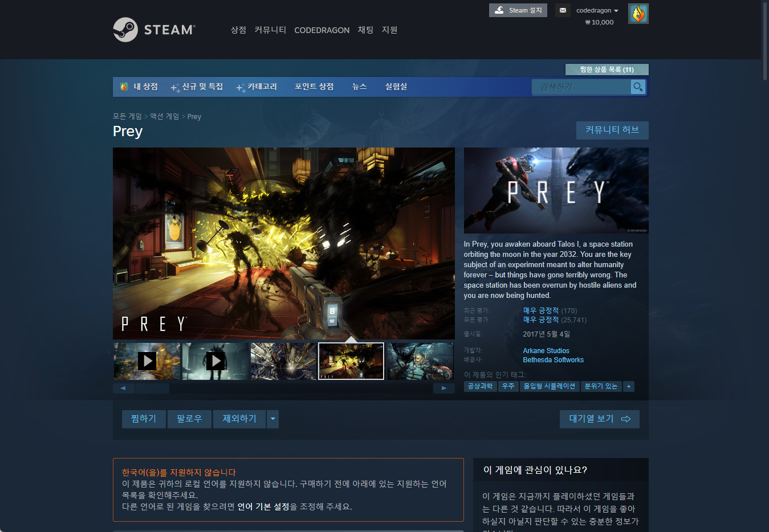Open the 상점 top menu

point(238,30)
